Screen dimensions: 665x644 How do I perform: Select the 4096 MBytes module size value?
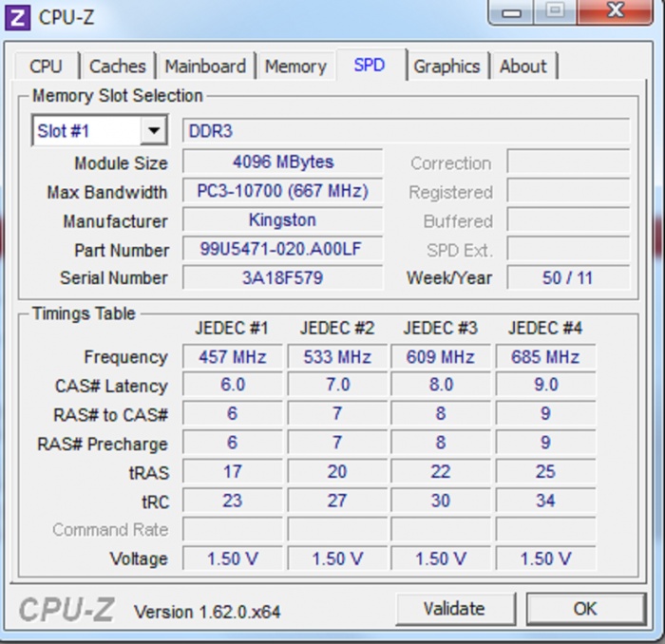tap(283, 161)
